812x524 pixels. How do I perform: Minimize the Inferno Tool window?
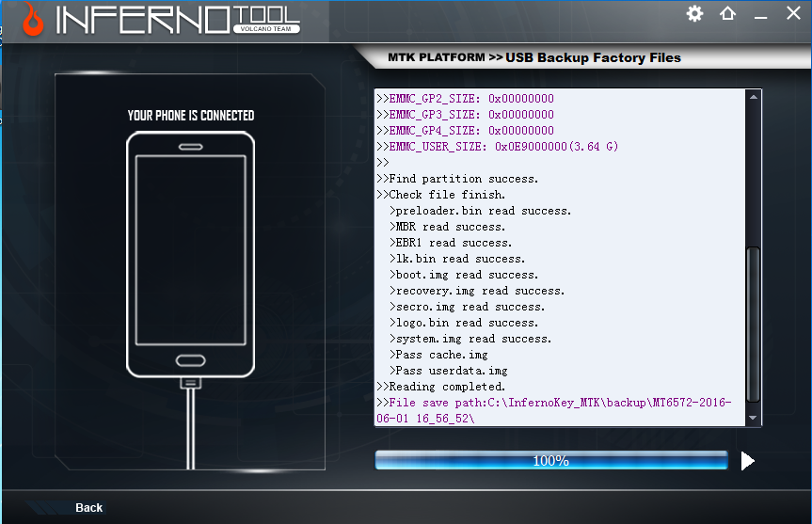pos(760,18)
